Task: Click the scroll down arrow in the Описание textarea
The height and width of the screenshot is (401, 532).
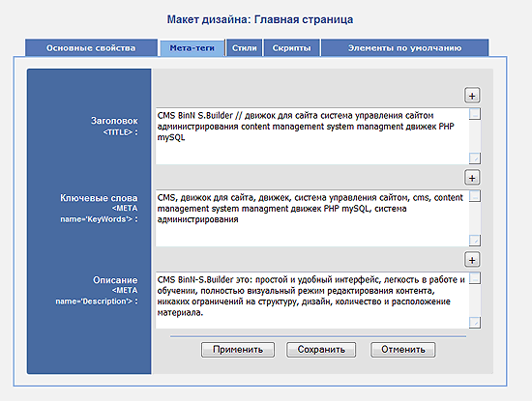Action: coord(475,323)
